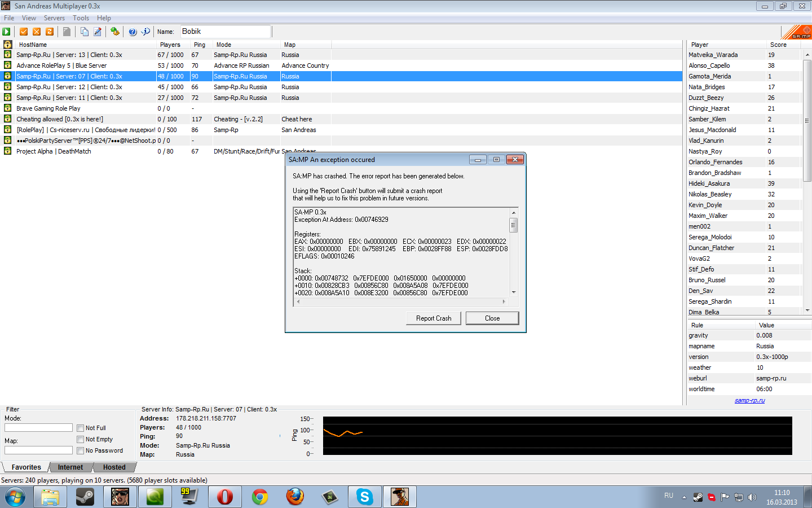The width and height of the screenshot is (812, 508).
Task: Open Skype from the taskbar
Action: click(365, 497)
